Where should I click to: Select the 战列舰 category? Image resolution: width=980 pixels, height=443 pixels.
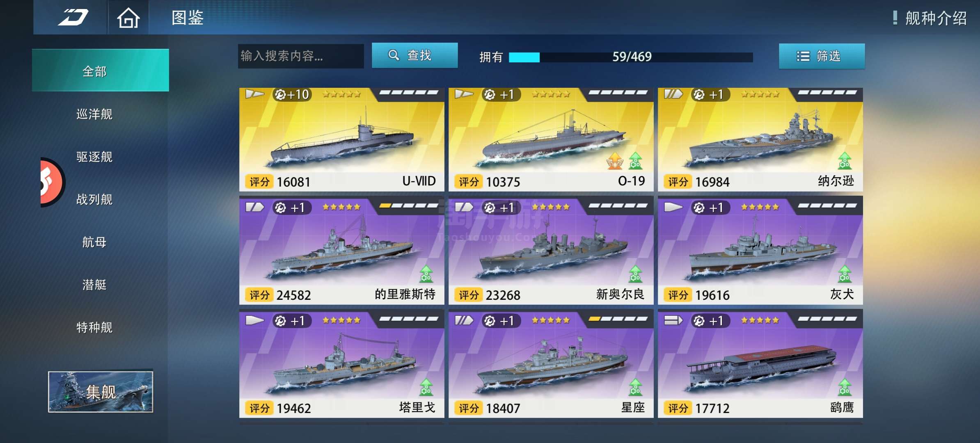pyautogui.click(x=94, y=199)
